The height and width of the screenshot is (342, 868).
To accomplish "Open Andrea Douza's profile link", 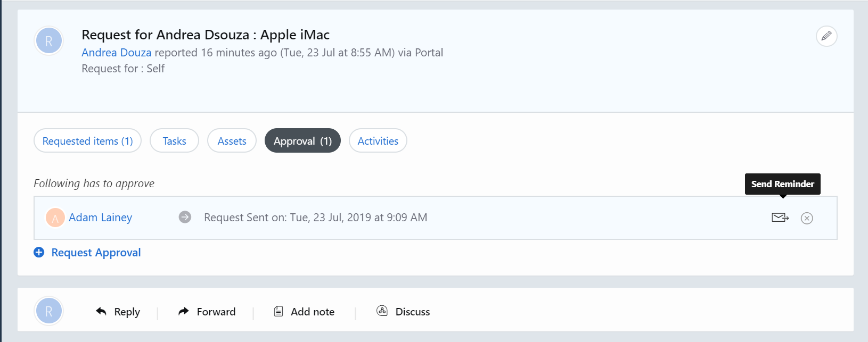I will tap(116, 52).
